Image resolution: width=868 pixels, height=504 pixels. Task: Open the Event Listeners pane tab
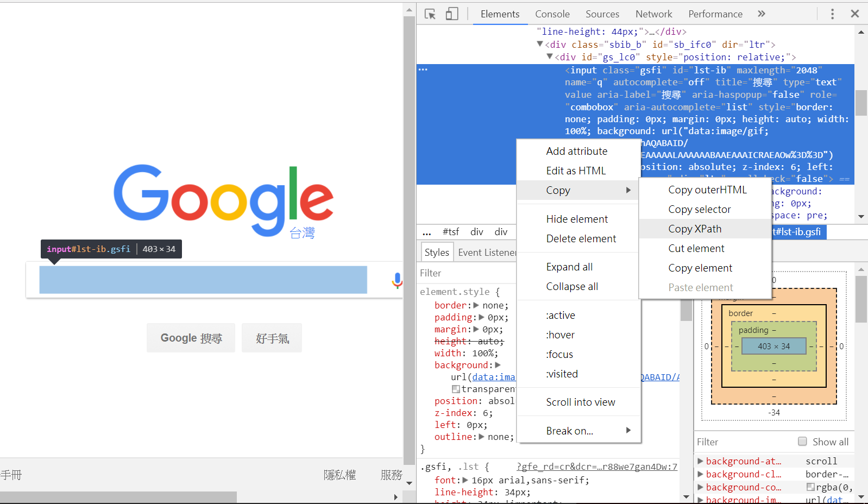[x=486, y=253]
